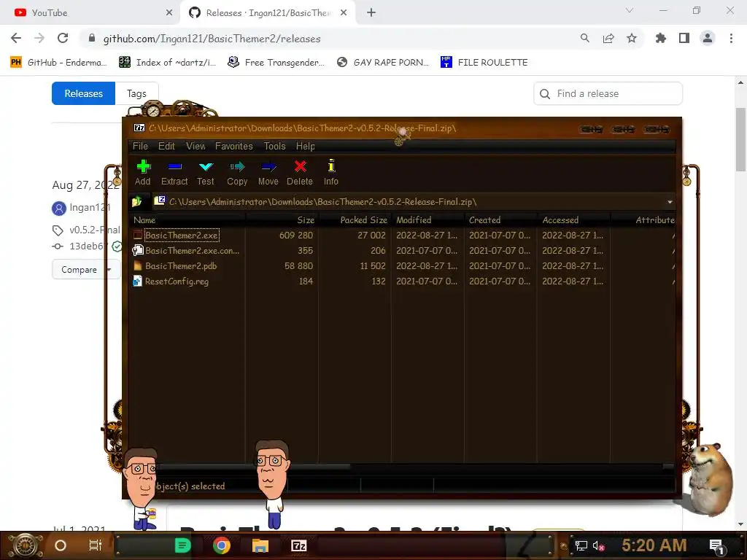Viewport: 747px width, 560px height.
Task: Sort by the Size column header
Action: tap(282, 220)
